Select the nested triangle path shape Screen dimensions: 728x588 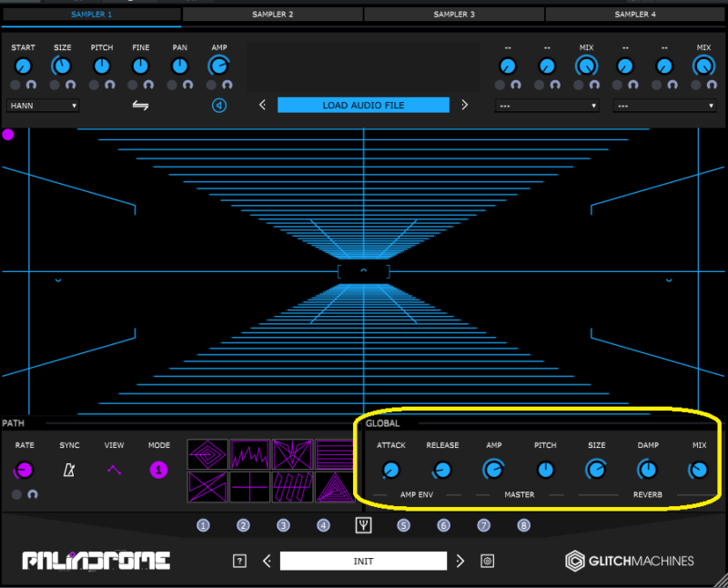pos(334,487)
